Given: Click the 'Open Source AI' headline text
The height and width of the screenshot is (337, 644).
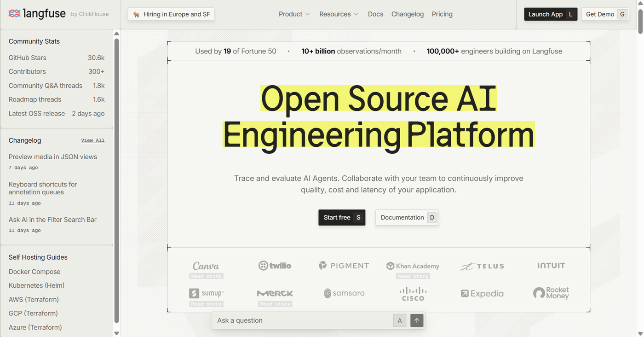Looking at the screenshot, I should click(x=379, y=98).
